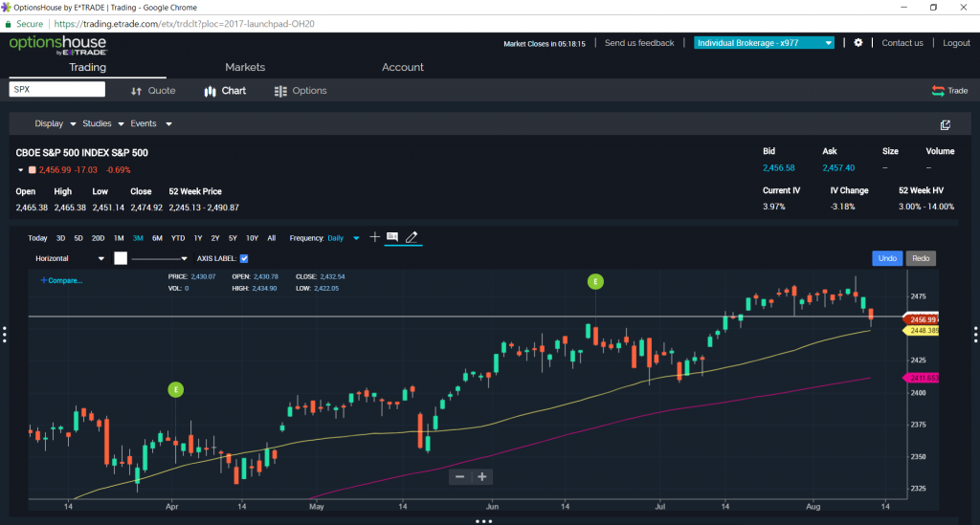Select the 10Y time range
The height and width of the screenshot is (525, 980).
[252, 238]
